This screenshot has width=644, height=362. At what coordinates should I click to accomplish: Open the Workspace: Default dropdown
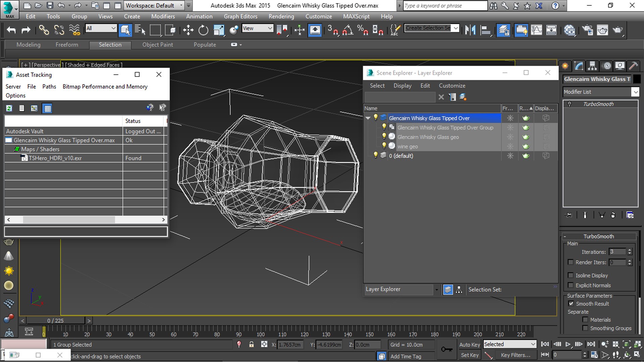click(154, 5)
